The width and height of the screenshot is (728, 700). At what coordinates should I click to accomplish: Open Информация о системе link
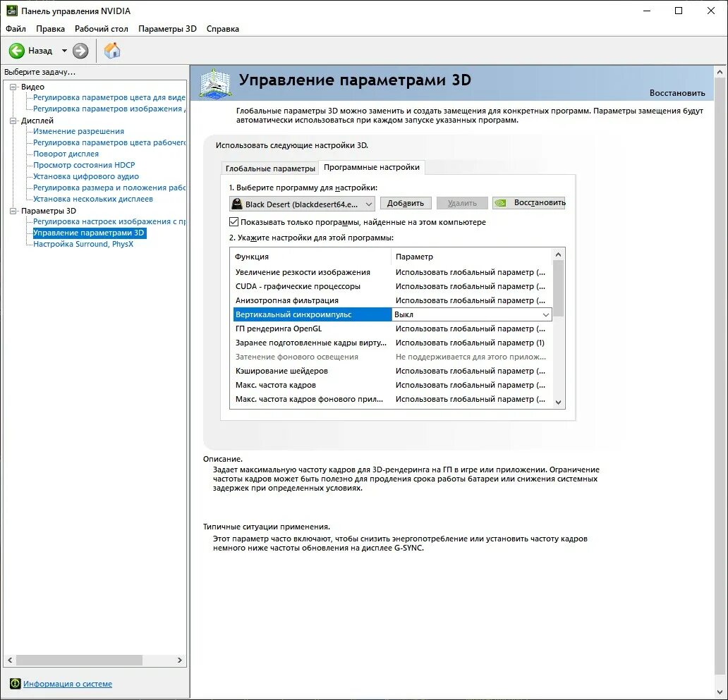coord(68,684)
